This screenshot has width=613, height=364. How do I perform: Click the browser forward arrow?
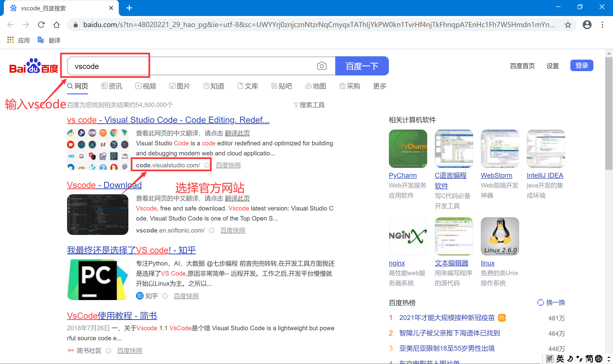26,25
